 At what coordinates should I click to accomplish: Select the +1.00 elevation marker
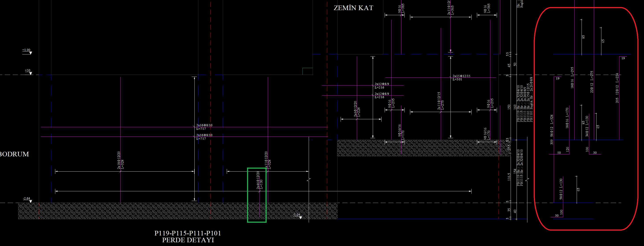coord(26,50)
